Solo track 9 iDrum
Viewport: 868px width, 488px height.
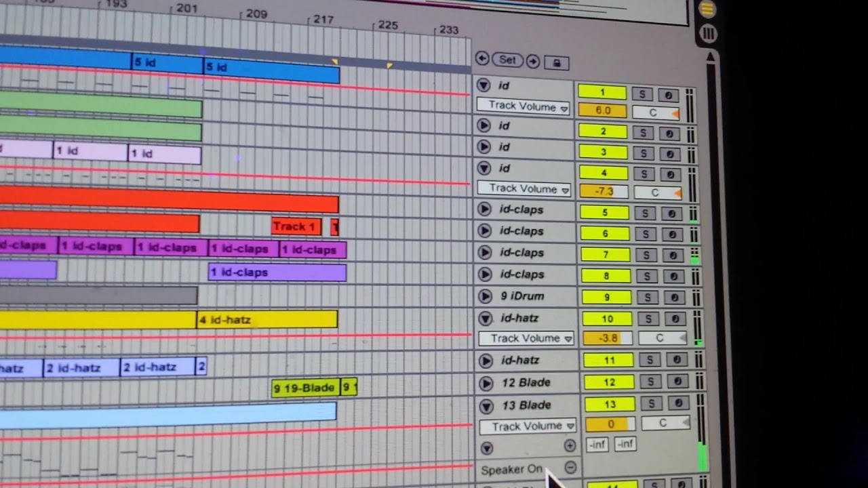pos(648,298)
